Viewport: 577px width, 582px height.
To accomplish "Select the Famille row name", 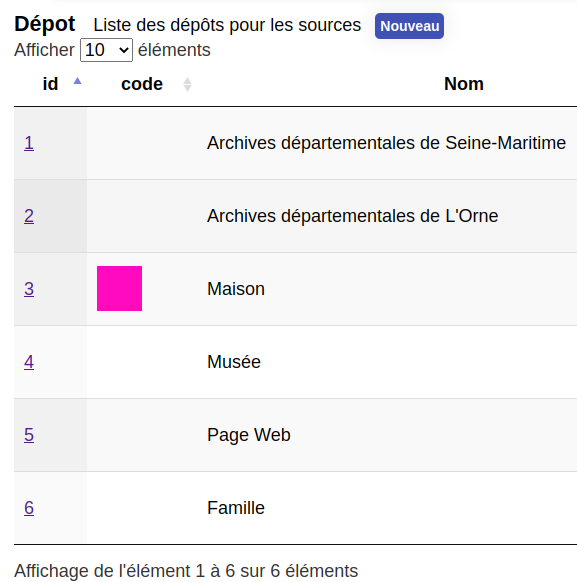I will pos(236,508).
